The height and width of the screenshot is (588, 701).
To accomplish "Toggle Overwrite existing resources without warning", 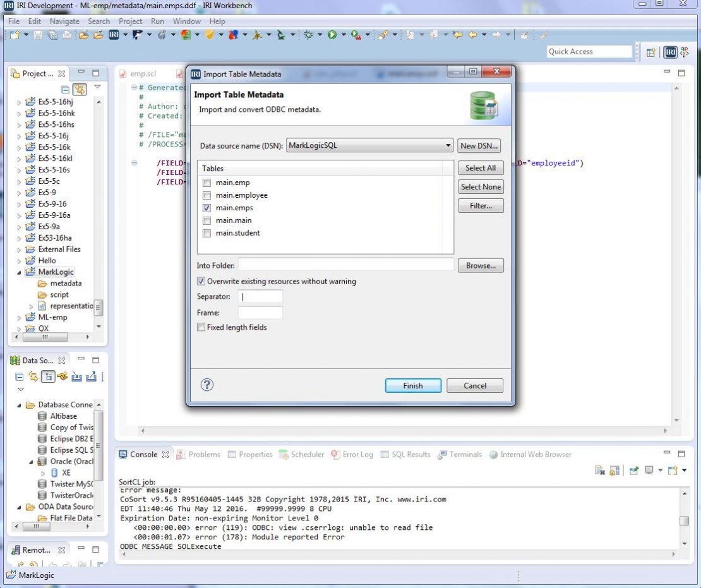I will click(201, 281).
